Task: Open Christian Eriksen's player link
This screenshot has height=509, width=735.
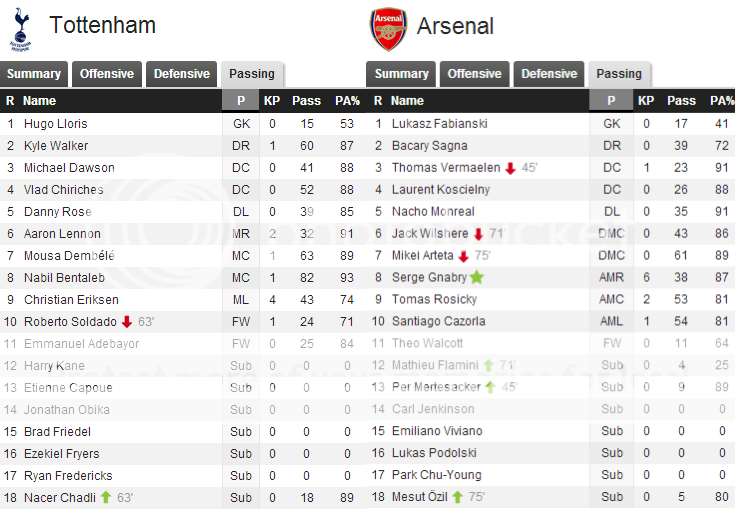Action: click(70, 300)
